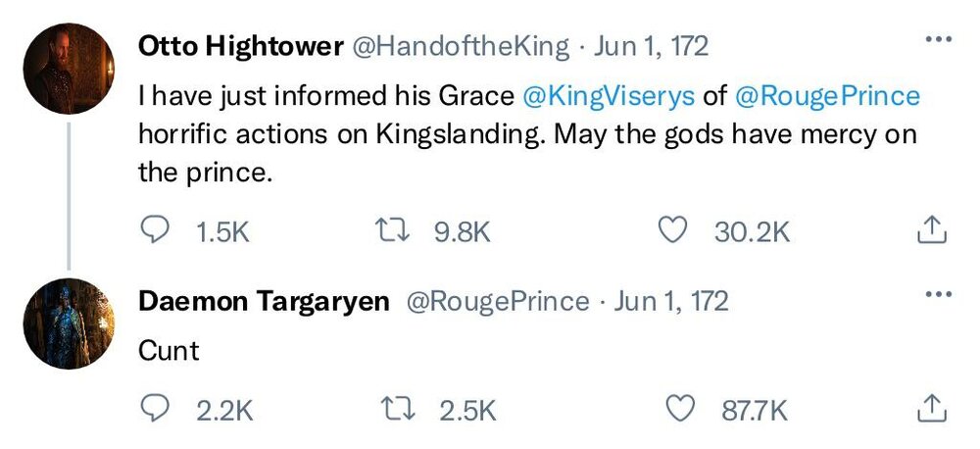This screenshot has height=449, width=980.
Task: Open the @RougePrince handle on Daemon's tweet
Action: (x=497, y=301)
